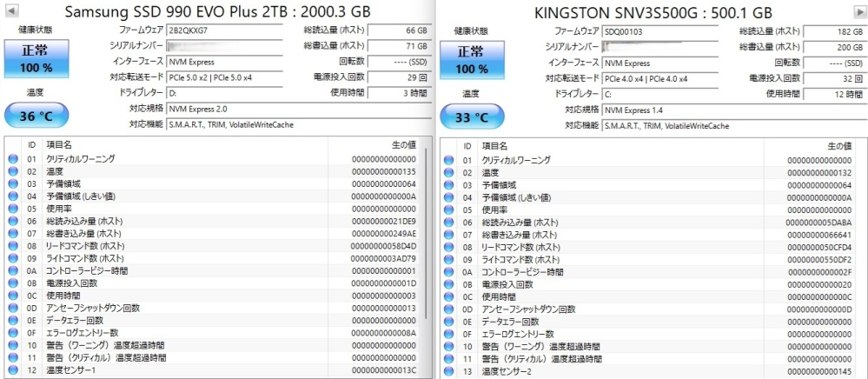Click the title KINGSTON SNV3S500G : 500.1 GB

coord(653,13)
